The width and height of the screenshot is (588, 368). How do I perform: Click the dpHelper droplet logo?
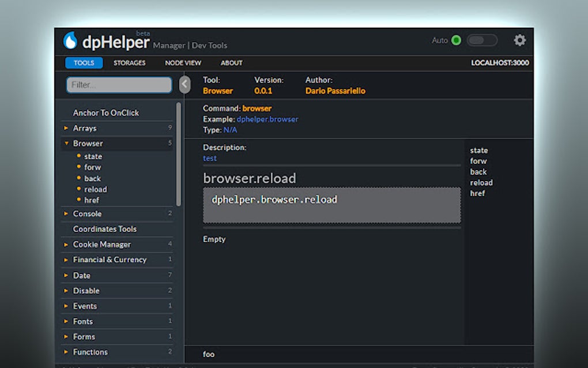(73, 39)
